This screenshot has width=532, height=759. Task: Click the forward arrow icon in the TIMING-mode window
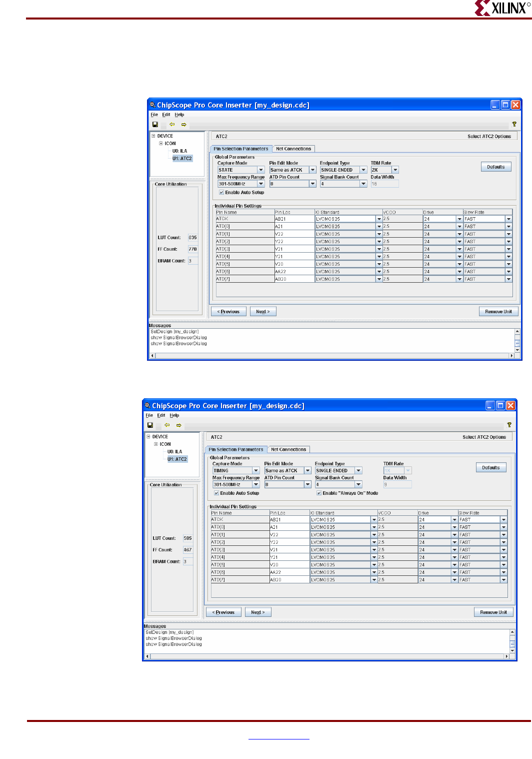click(178, 425)
